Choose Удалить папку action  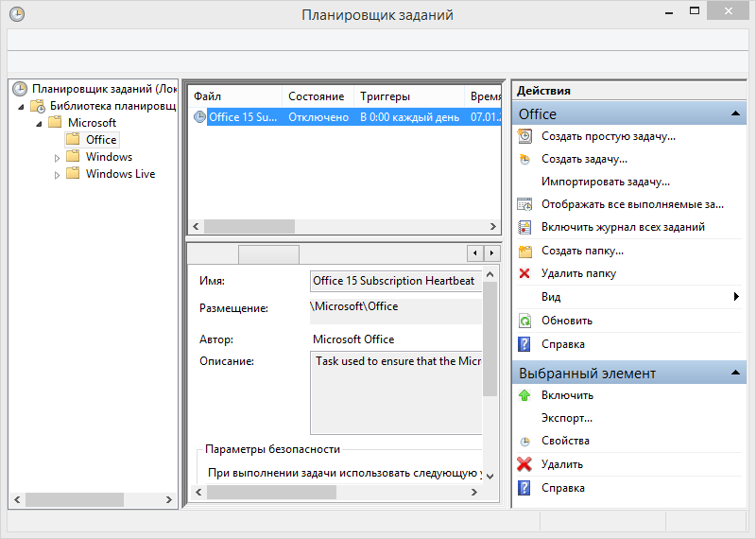[578, 273]
